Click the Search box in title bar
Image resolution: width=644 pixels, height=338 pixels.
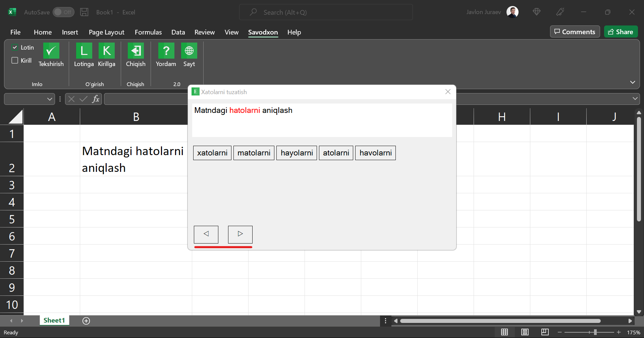pyautogui.click(x=326, y=12)
